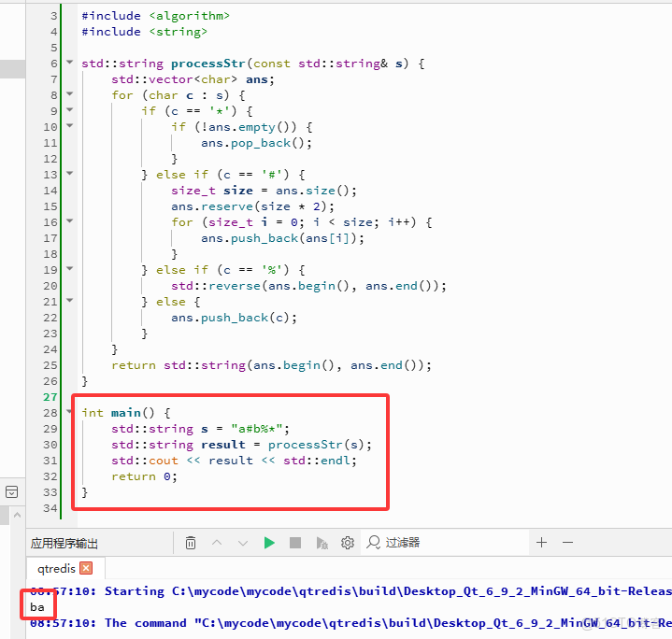Fold the else block at line 21
Screen dimensions: 672x639
point(70,301)
